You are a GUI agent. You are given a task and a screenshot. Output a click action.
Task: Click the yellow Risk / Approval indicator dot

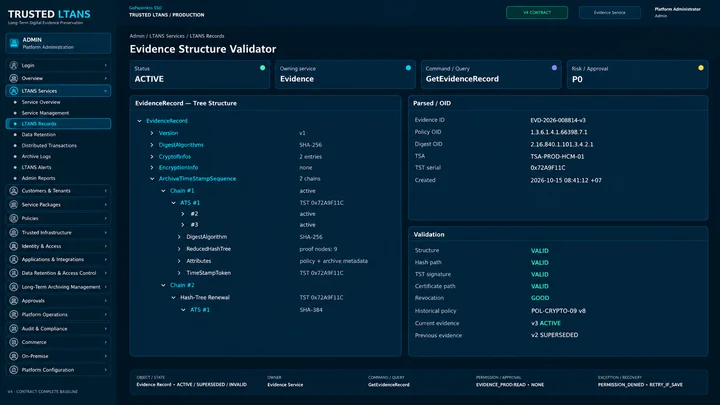tap(701, 68)
